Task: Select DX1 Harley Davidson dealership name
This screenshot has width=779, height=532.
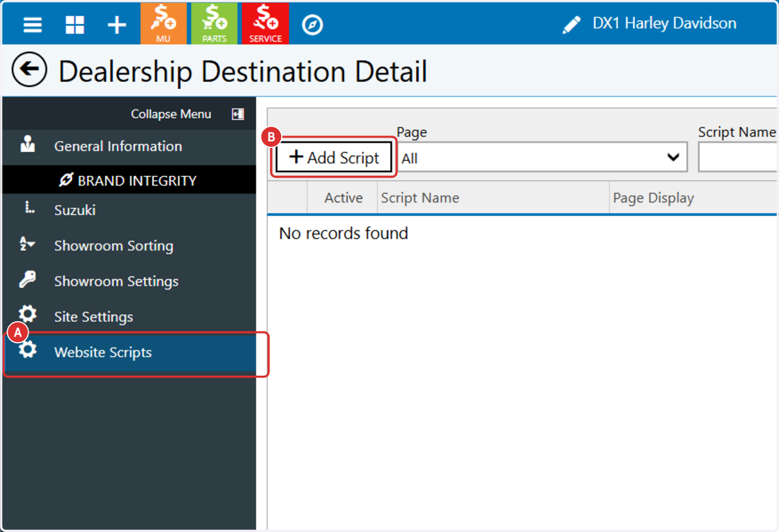Action: tap(664, 24)
